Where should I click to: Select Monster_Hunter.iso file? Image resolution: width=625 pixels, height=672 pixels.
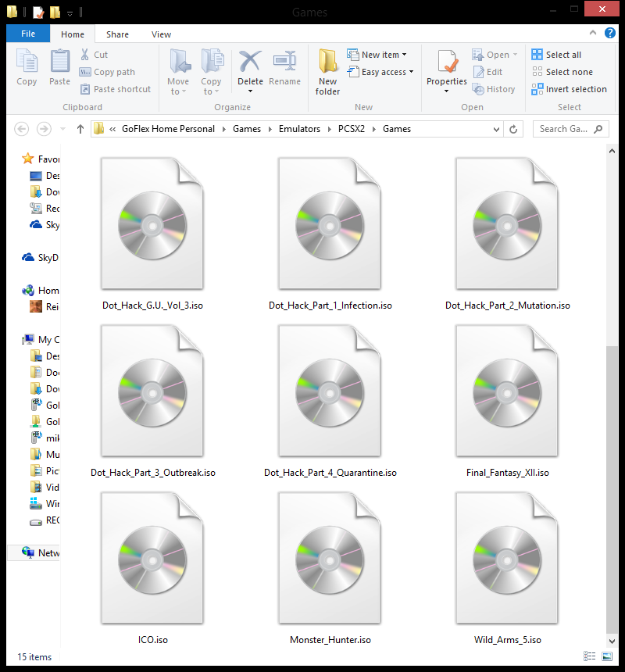pos(330,568)
